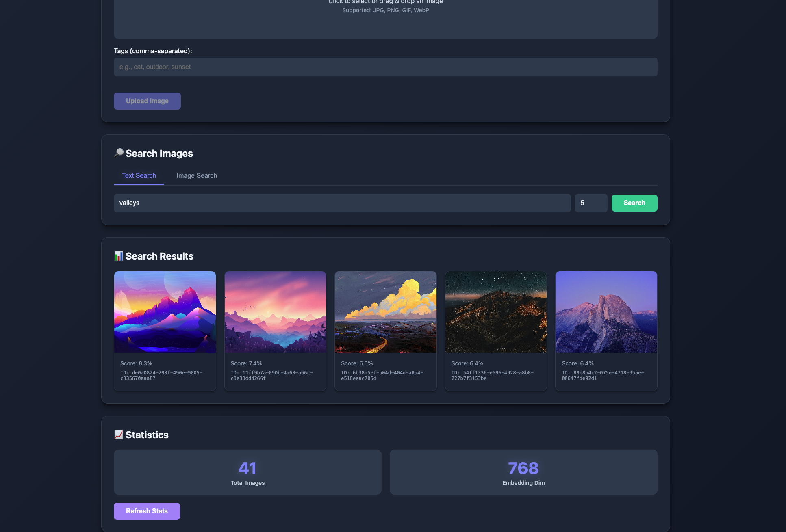
Task: Open the starry night mountain thumbnail
Action: (x=496, y=311)
